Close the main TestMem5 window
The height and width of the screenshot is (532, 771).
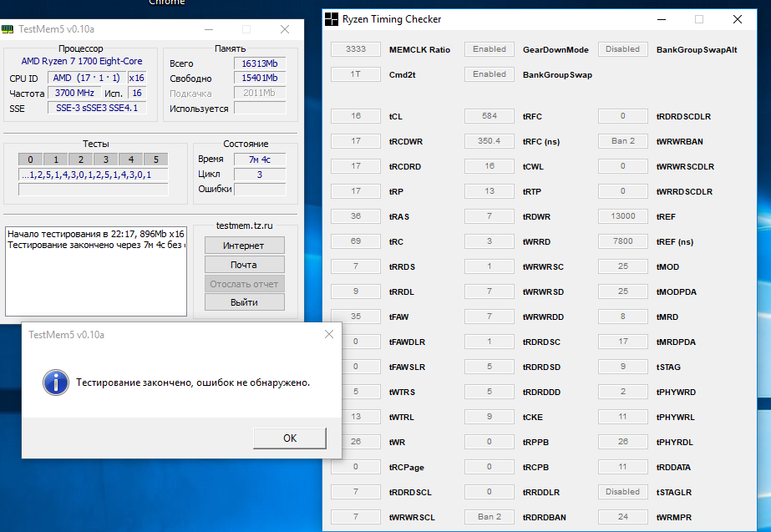pos(285,29)
